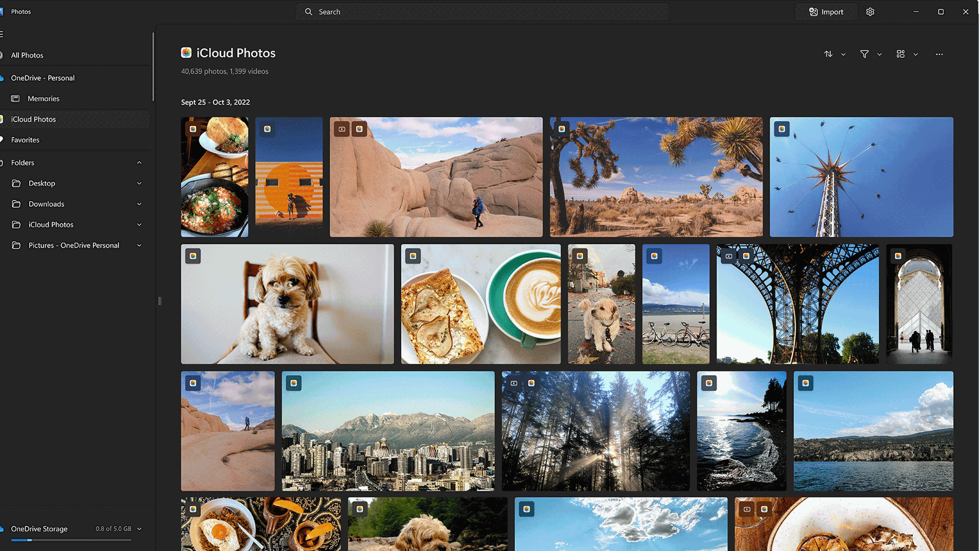Select Favorites in the navigation pane
Screen dimensions: 980x551
[x=26, y=139]
